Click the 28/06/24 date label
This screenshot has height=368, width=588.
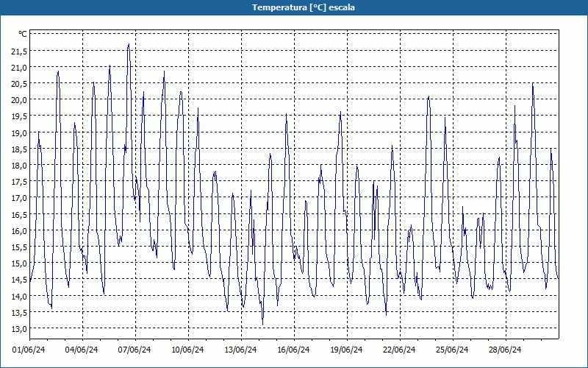(505, 350)
